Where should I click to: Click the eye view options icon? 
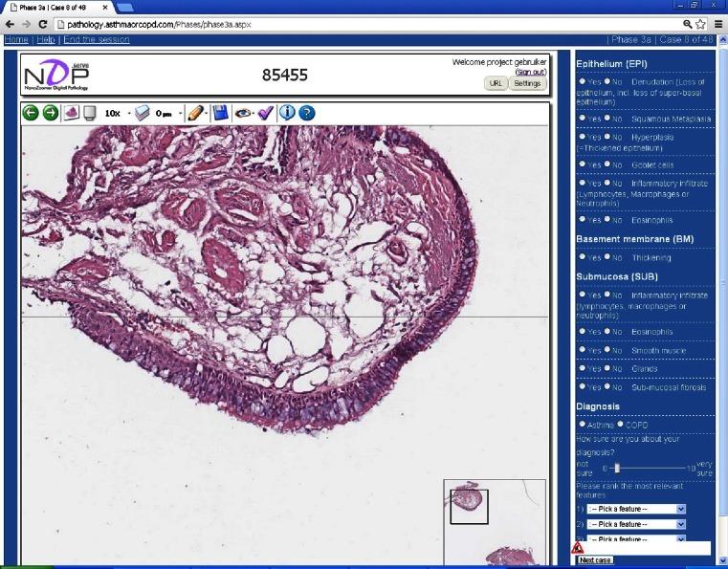pos(243,113)
